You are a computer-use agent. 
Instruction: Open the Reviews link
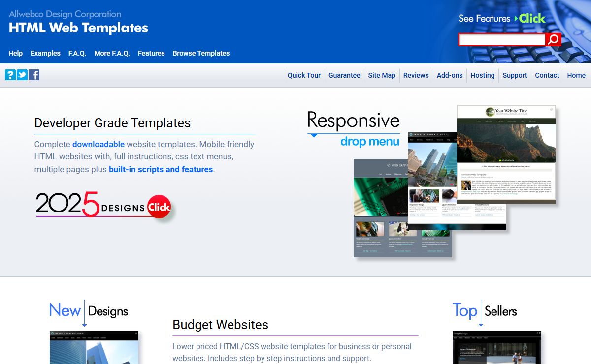pyautogui.click(x=416, y=75)
